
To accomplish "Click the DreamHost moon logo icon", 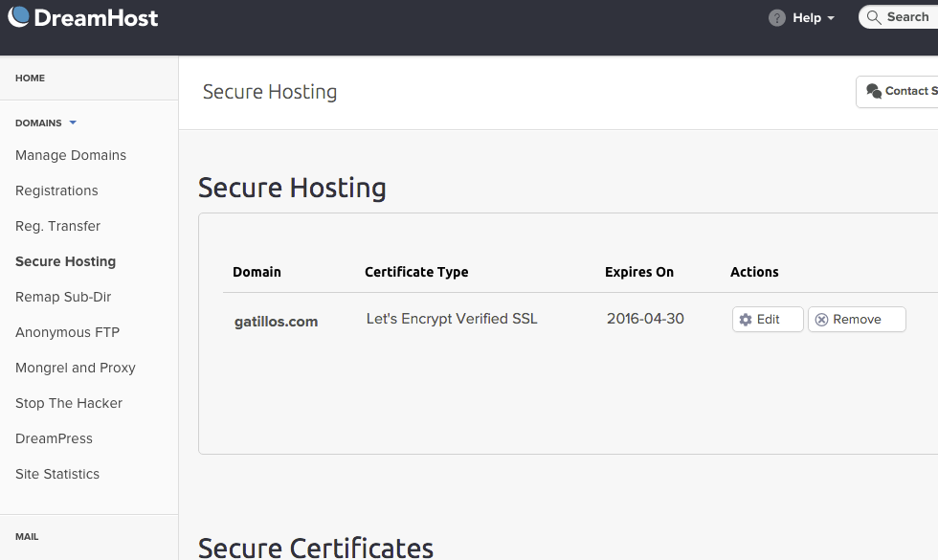I will [x=18, y=17].
